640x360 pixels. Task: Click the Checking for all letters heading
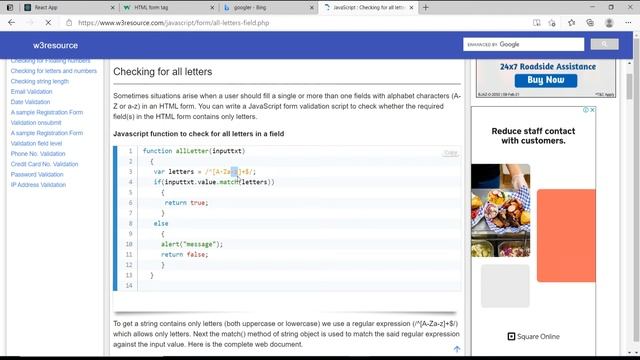162,72
